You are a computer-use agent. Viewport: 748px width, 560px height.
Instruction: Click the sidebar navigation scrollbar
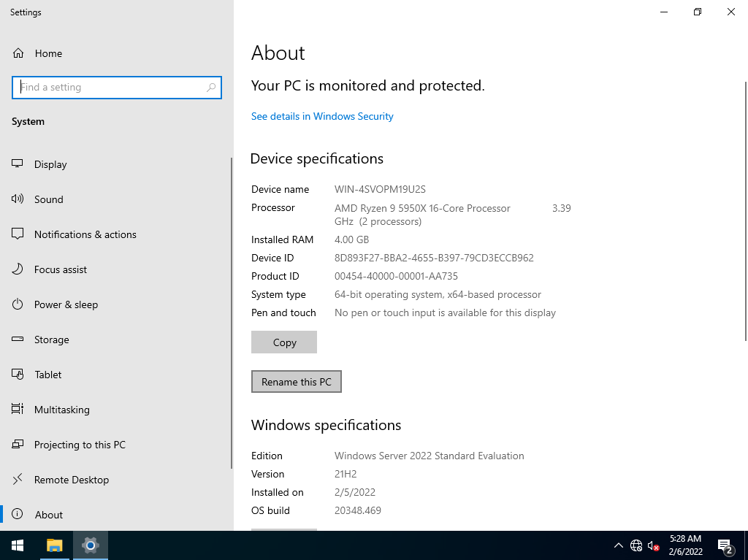(x=232, y=313)
